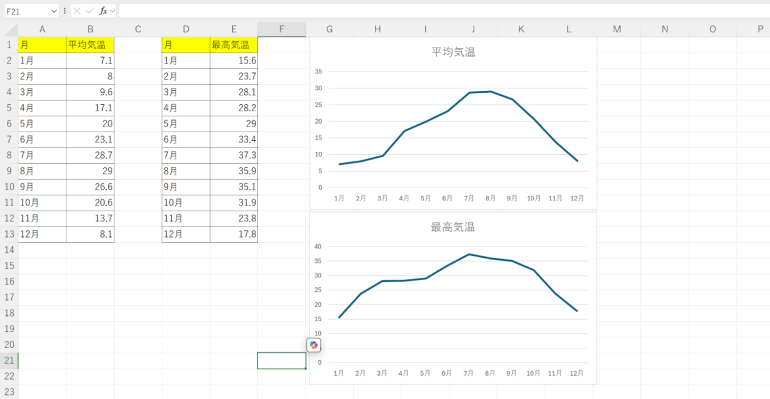Select cell with value 31.9

(x=234, y=203)
